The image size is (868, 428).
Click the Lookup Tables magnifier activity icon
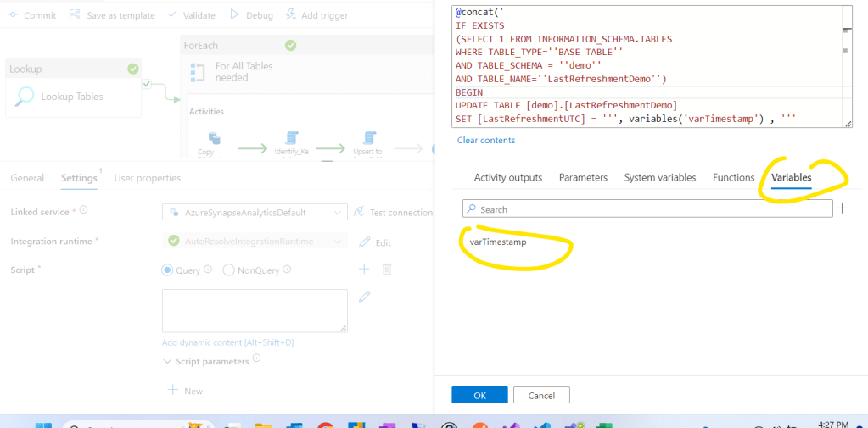[25, 97]
